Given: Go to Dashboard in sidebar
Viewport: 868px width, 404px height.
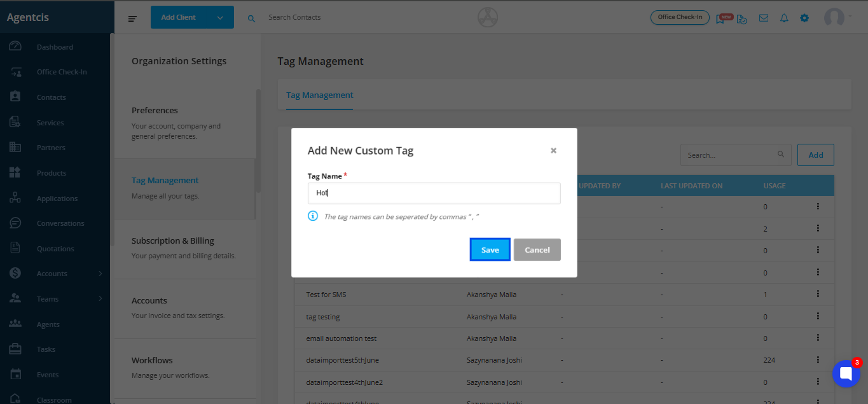Looking at the screenshot, I should (x=55, y=47).
